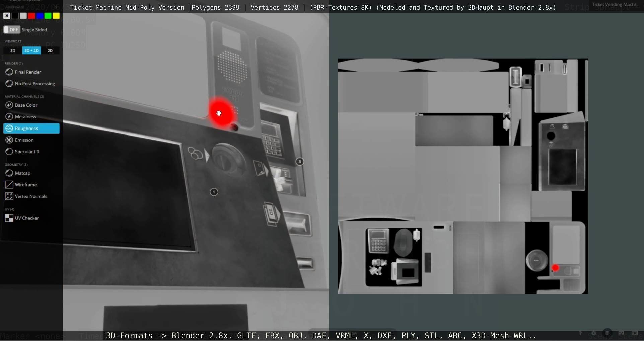The image size is (644, 341).
Task: Click the 'VIEWPORT' section label
Action: click(x=13, y=41)
